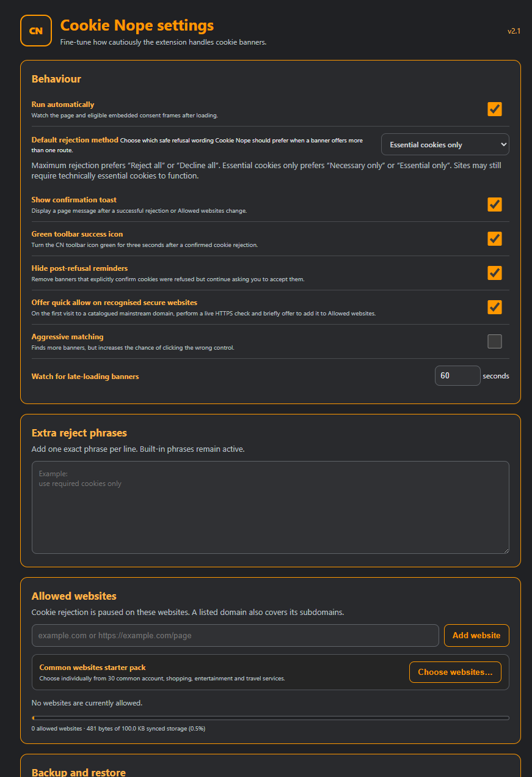The height and width of the screenshot is (777, 532).
Task: Click Watch for late-loading banners label
Action: [x=85, y=377]
